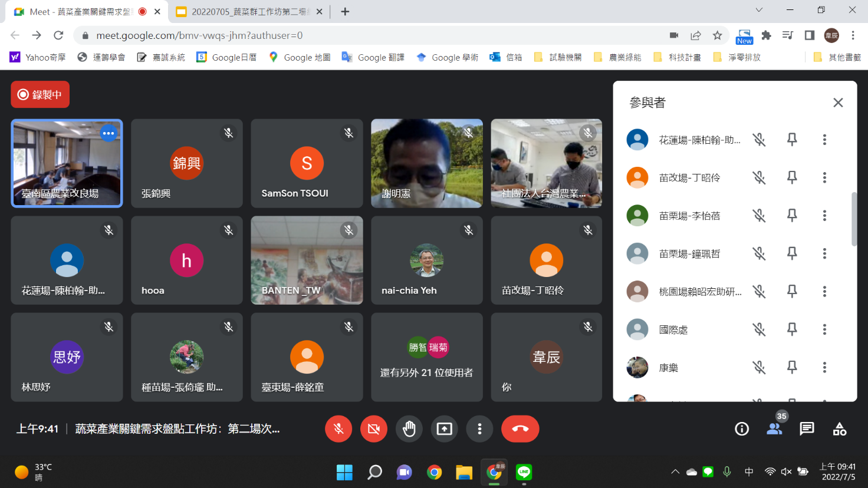Mute participant 國際處 in the list
The width and height of the screenshot is (868, 488).
[x=759, y=329]
